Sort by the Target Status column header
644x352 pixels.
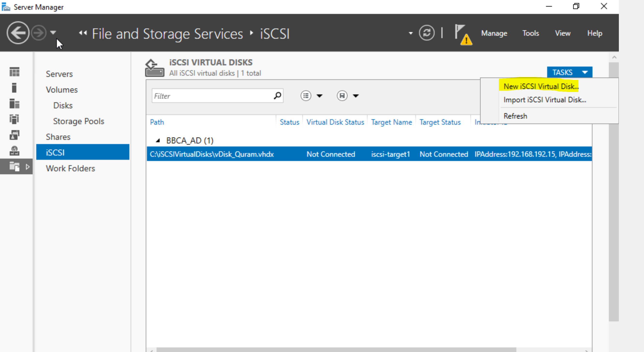click(x=440, y=122)
